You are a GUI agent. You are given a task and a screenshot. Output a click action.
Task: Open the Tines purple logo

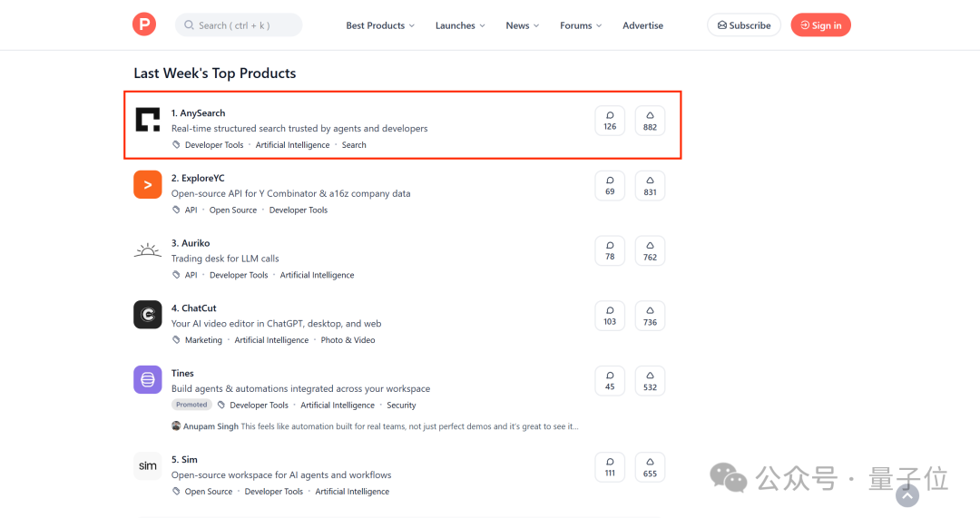click(x=148, y=379)
